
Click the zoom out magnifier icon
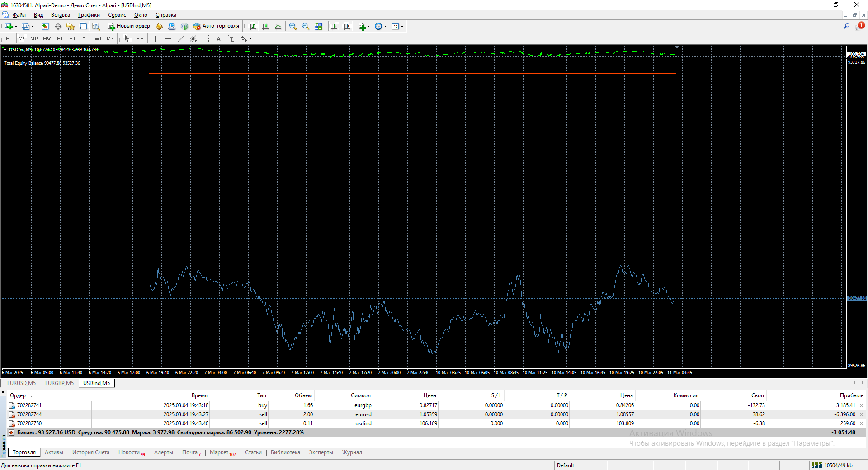pyautogui.click(x=306, y=26)
